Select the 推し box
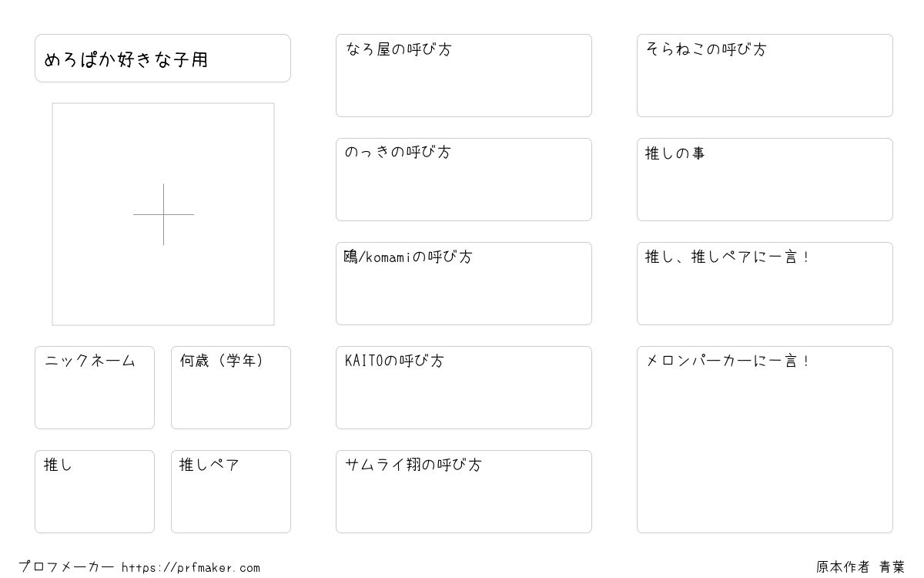Screen dimensions: 924x578 (95, 492)
